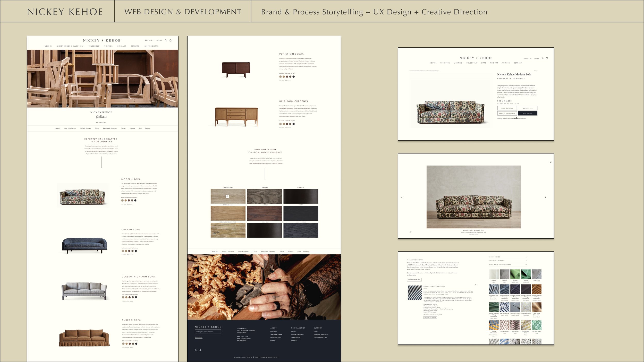Click Affirm Learn more link
644x362 pixels.
tap(522, 119)
